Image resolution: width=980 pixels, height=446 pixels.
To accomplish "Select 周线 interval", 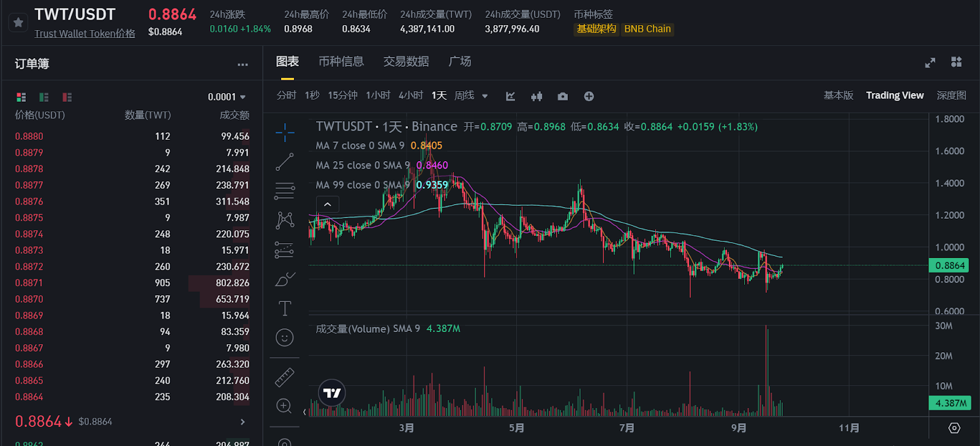I will [x=464, y=96].
